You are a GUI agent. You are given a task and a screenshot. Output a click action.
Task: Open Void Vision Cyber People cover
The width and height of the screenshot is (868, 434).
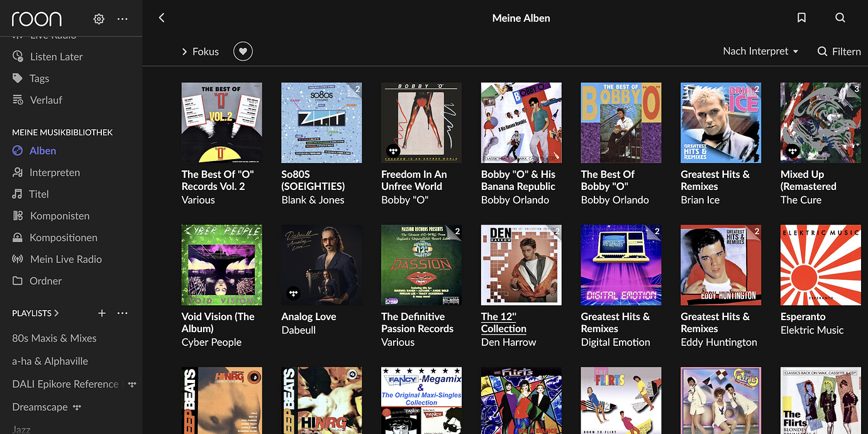tap(222, 265)
